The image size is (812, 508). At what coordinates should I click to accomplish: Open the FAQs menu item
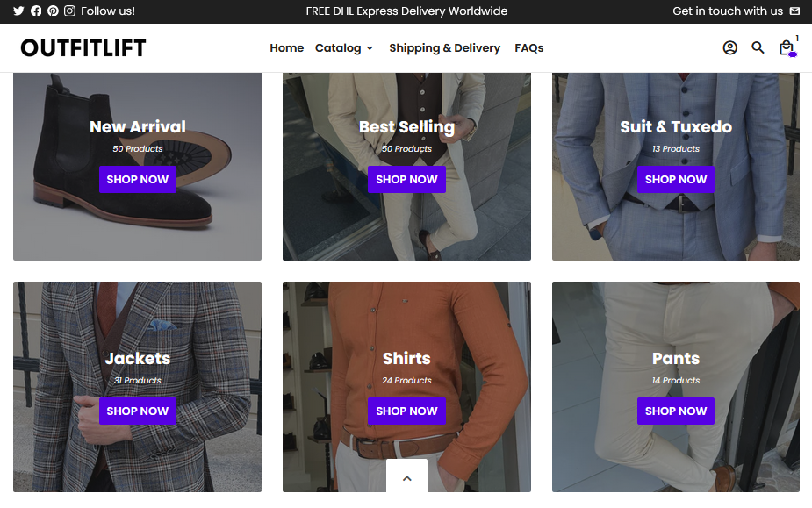point(528,48)
